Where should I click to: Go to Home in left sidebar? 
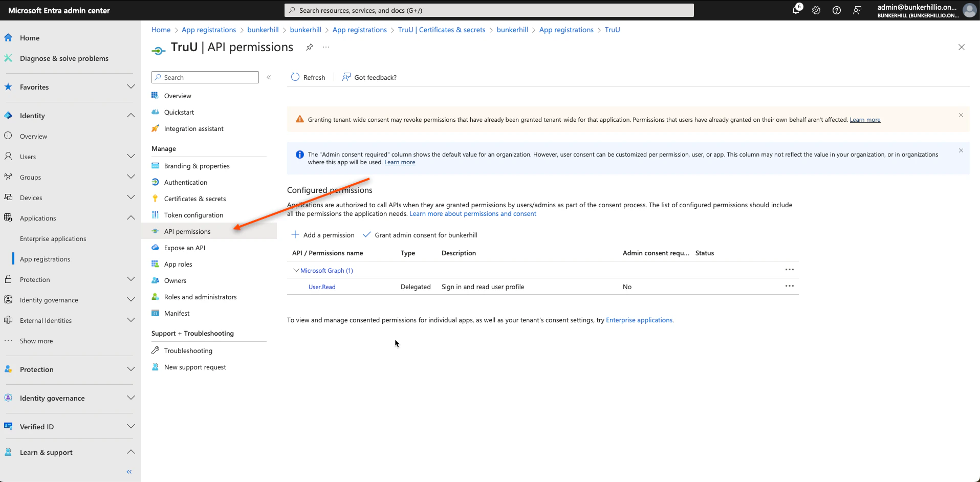(30, 38)
